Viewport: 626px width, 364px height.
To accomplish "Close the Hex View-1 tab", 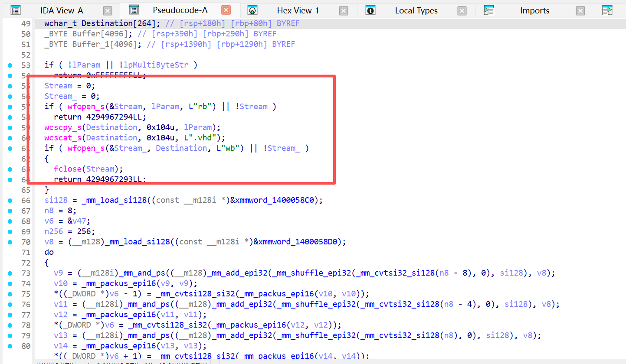I will [343, 11].
